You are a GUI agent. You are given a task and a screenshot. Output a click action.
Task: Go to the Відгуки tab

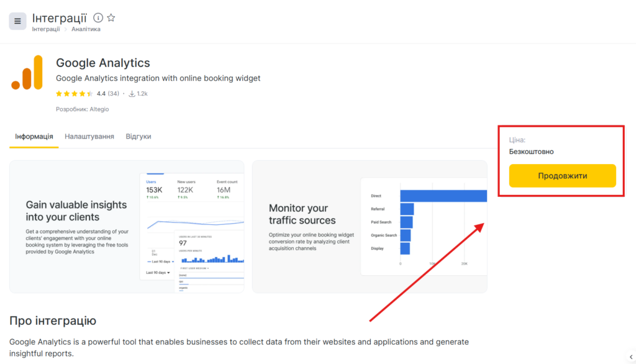coord(138,137)
